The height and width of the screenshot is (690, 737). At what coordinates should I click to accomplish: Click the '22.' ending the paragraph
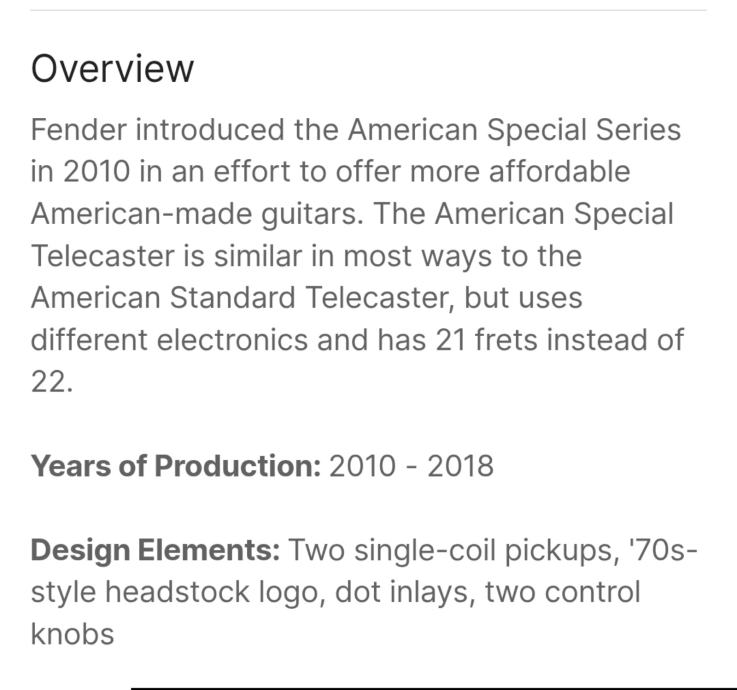52,382
